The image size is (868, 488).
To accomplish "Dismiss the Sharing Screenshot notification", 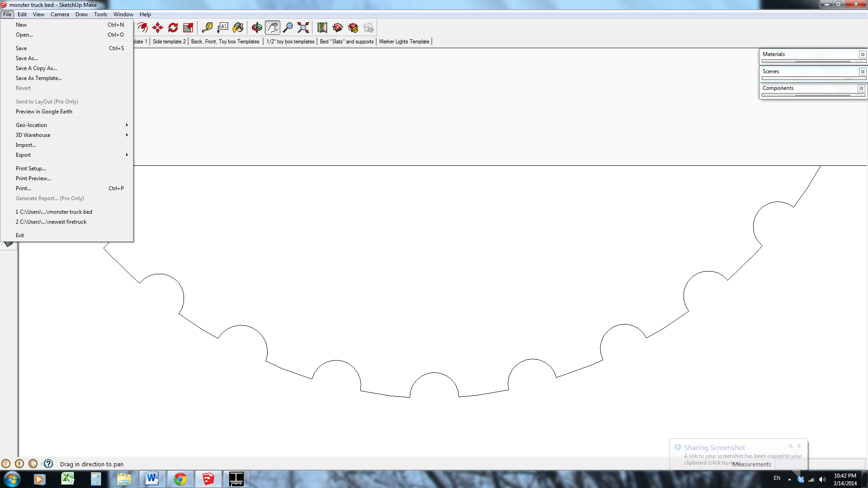I will click(799, 446).
